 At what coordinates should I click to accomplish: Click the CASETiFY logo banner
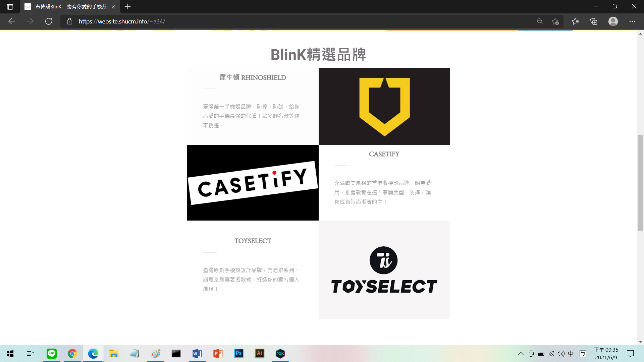click(x=253, y=183)
